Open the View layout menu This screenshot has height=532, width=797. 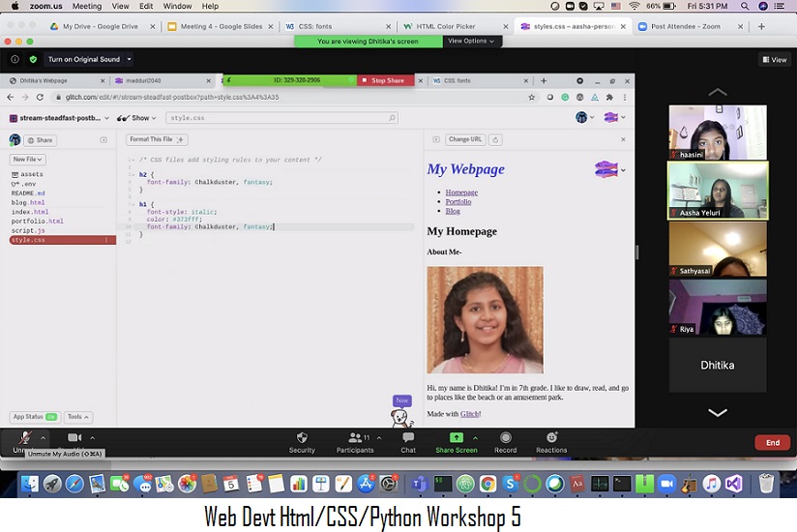774,59
